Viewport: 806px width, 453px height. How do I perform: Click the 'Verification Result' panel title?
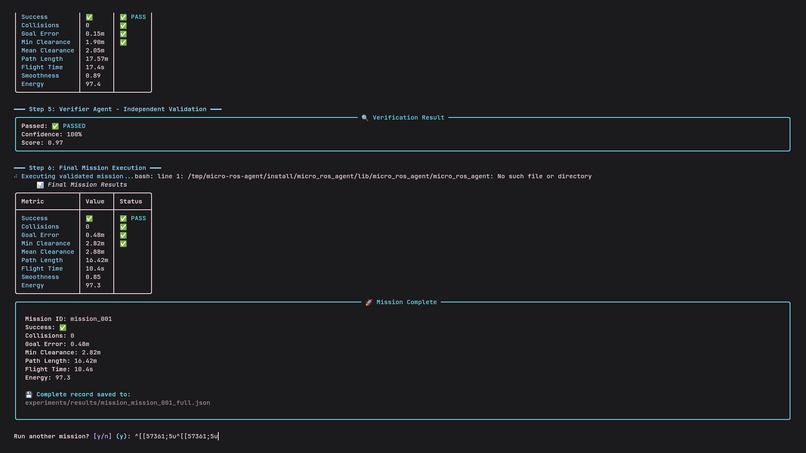408,118
